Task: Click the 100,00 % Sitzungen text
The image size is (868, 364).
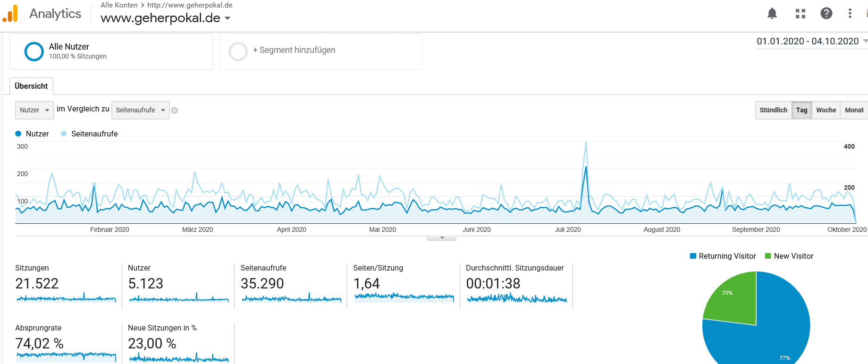Action: pos(77,56)
